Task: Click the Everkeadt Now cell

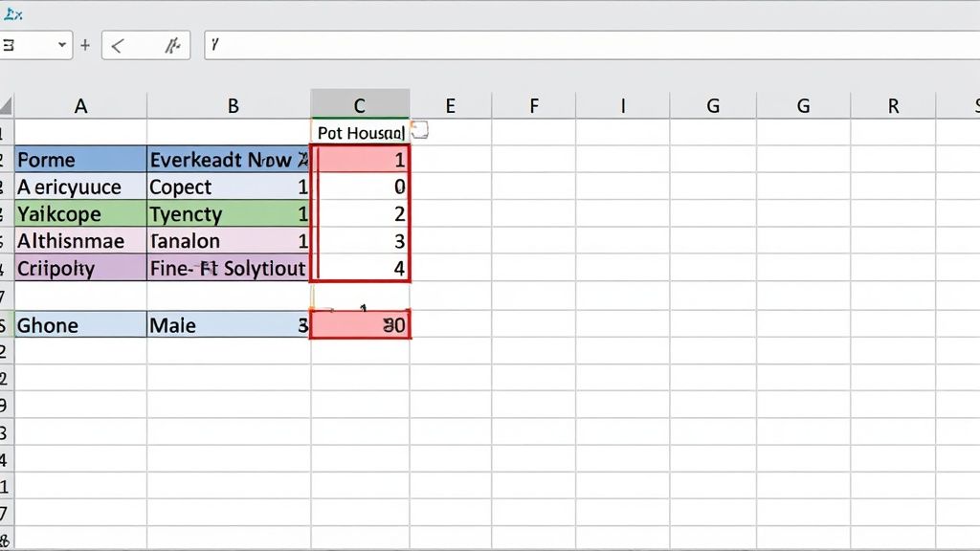Action: (x=230, y=160)
